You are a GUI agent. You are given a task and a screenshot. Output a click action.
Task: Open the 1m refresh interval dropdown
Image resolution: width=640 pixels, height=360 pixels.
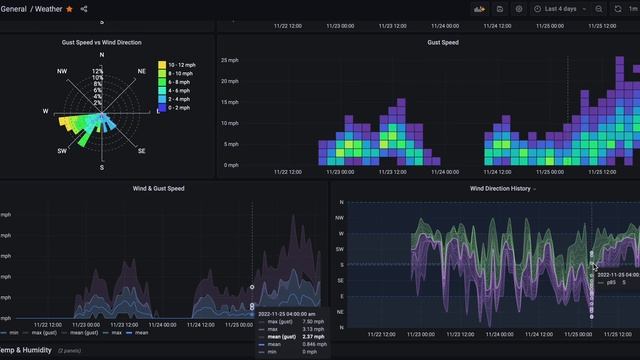[x=633, y=9]
